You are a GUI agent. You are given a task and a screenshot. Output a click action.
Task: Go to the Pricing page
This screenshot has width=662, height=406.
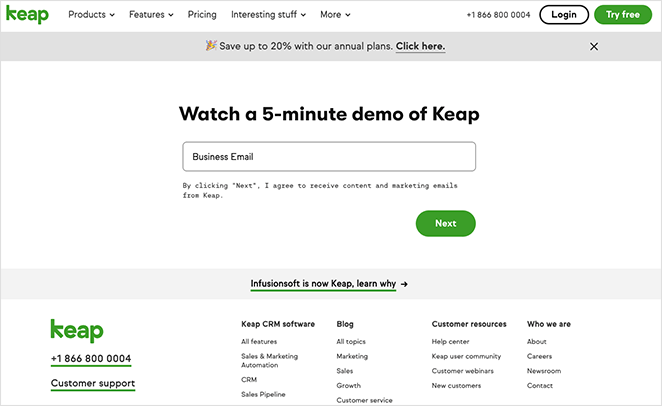[x=202, y=15]
